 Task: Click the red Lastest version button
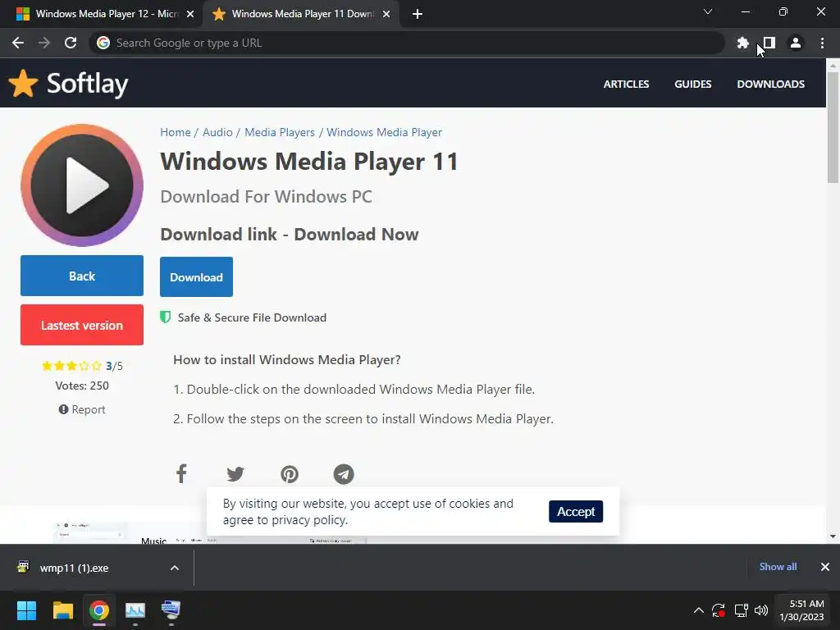(x=82, y=325)
